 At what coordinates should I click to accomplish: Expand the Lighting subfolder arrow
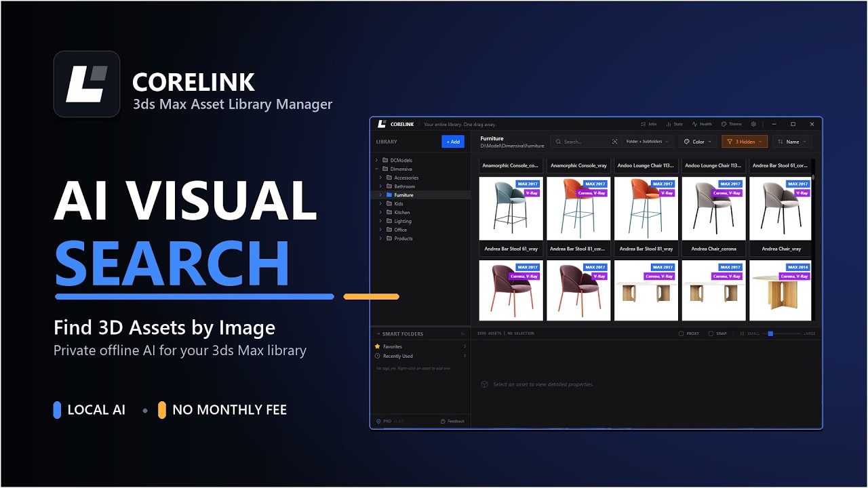click(x=381, y=221)
